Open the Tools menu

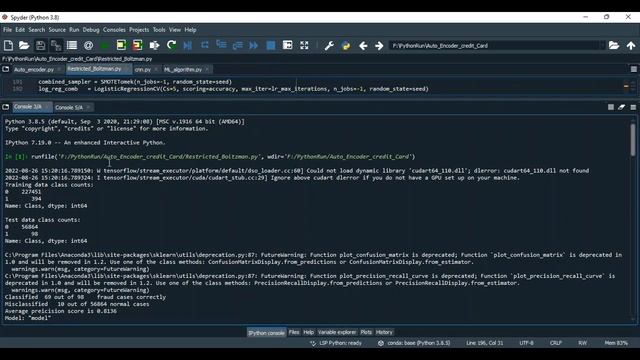pos(159,30)
